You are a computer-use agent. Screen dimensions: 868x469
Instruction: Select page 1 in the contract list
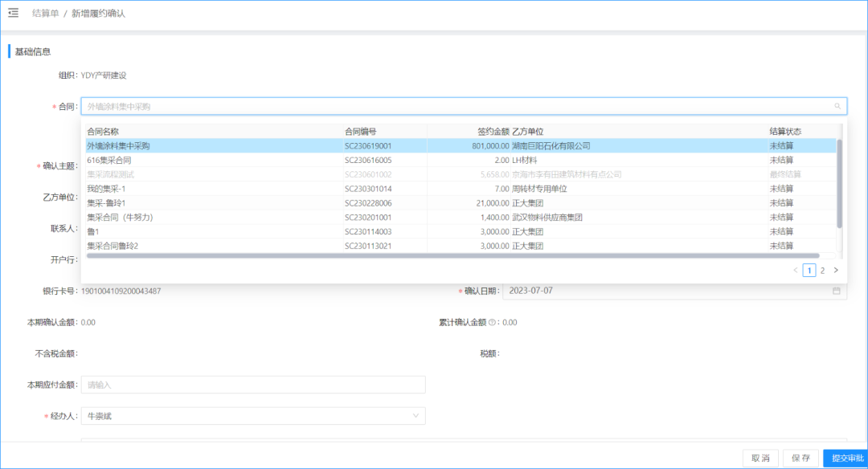809,271
